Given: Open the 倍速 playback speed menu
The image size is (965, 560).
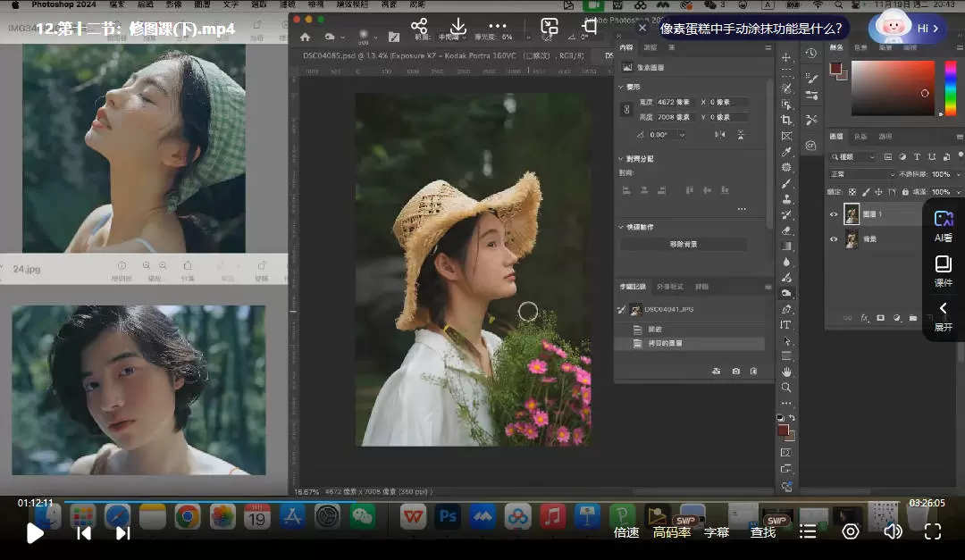Looking at the screenshot, I should pyautogui.click(x=626, y=532).
